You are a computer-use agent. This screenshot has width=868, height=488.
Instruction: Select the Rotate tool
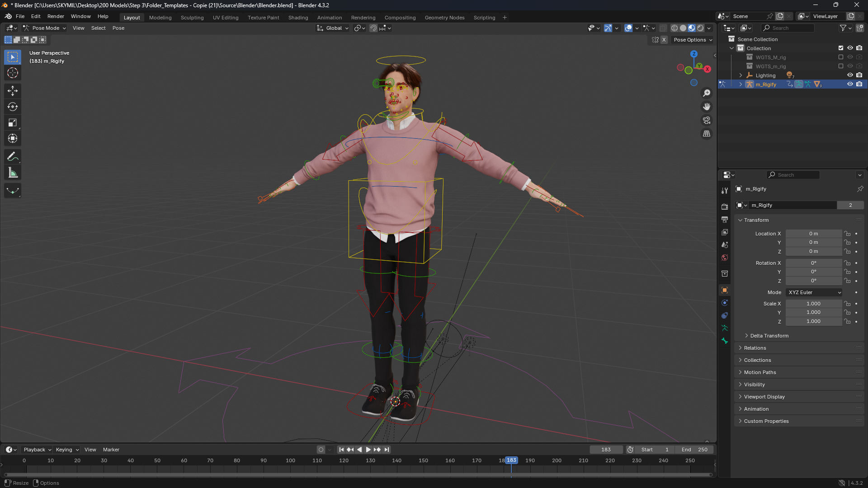[x=13, y=107]
